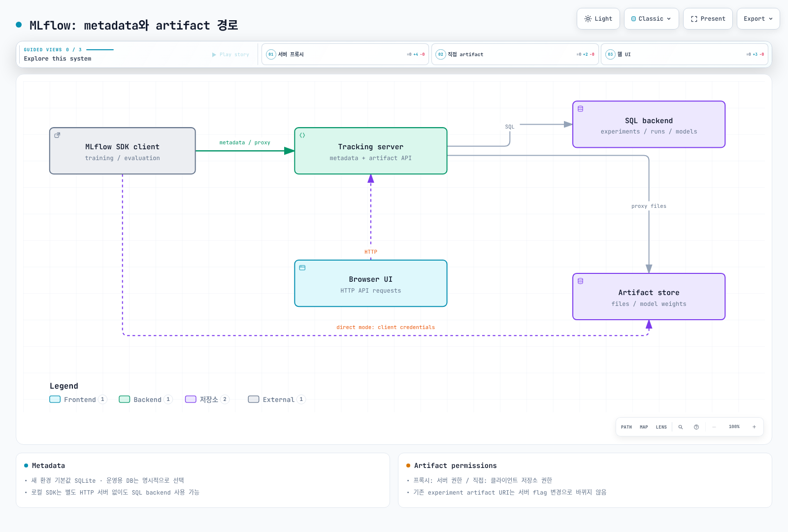This screenshot has width=788, height=532.
Task: Select guided view 01 서버 프록시
Action: (345, 54)
